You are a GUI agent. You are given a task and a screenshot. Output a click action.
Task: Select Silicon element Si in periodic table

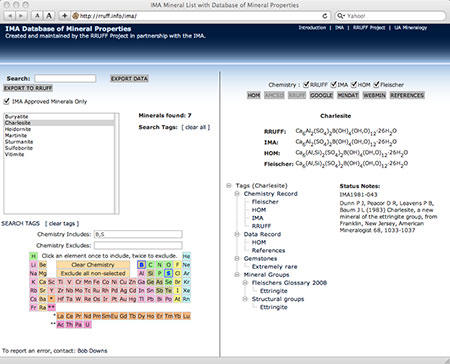point(150,273)
